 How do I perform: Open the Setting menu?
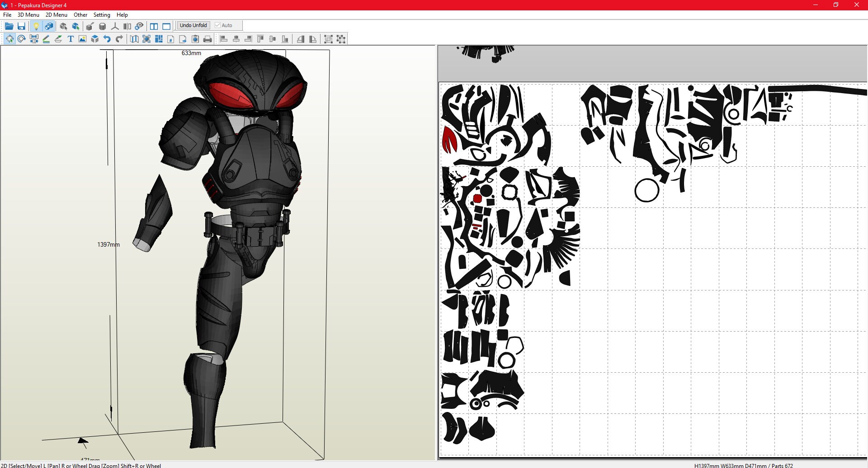[x=101, y=14]
